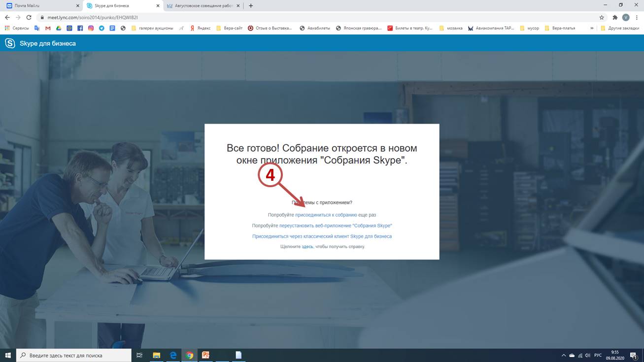Open a new browser tab
The image size is (644, 362).
tap(251, 6)
